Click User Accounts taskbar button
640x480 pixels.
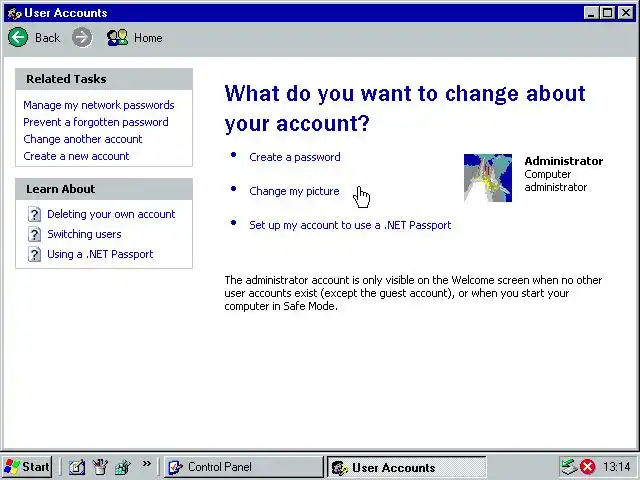click(x=407, y=467)
